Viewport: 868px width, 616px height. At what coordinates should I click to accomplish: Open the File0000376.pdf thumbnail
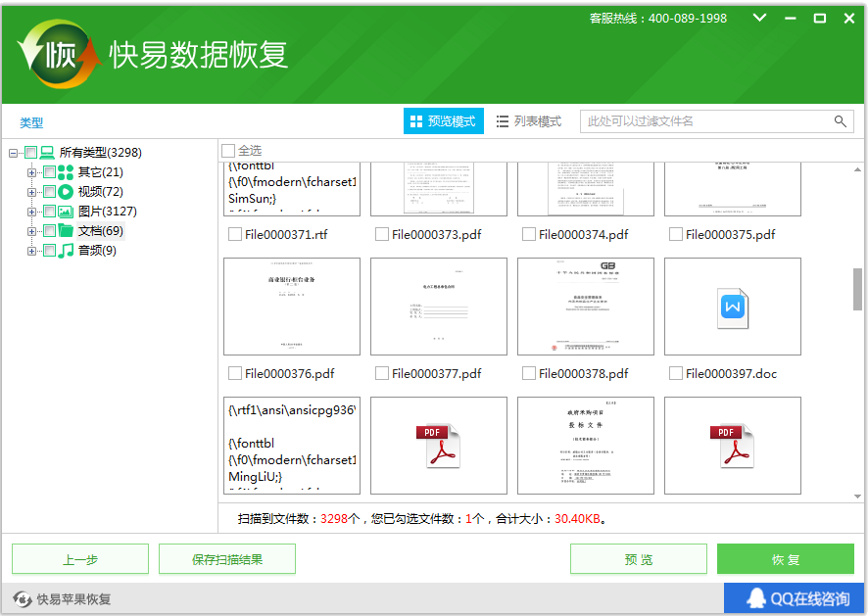point(292,307)
